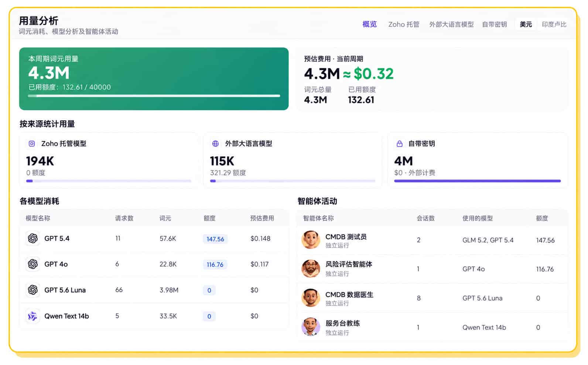Click the 外部大语言模型 usage bar
The image size is (588, 365).
coord(293,181)
